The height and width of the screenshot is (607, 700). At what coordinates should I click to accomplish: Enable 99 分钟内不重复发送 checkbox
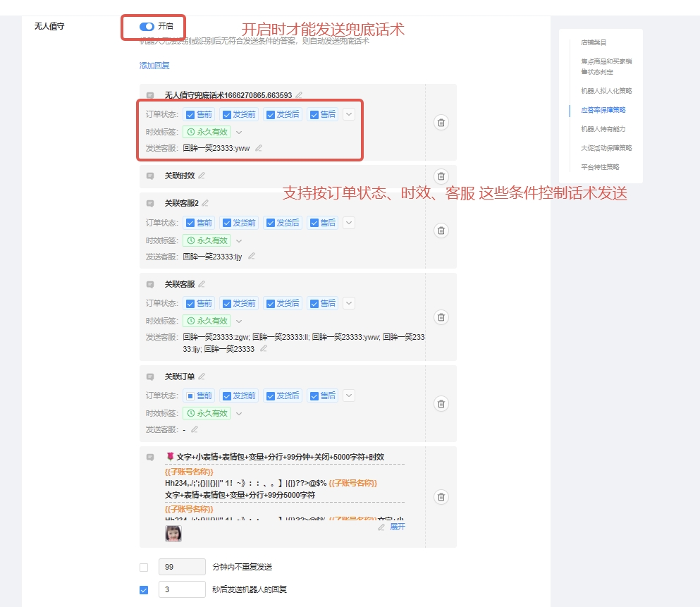(x=144, y=568)
